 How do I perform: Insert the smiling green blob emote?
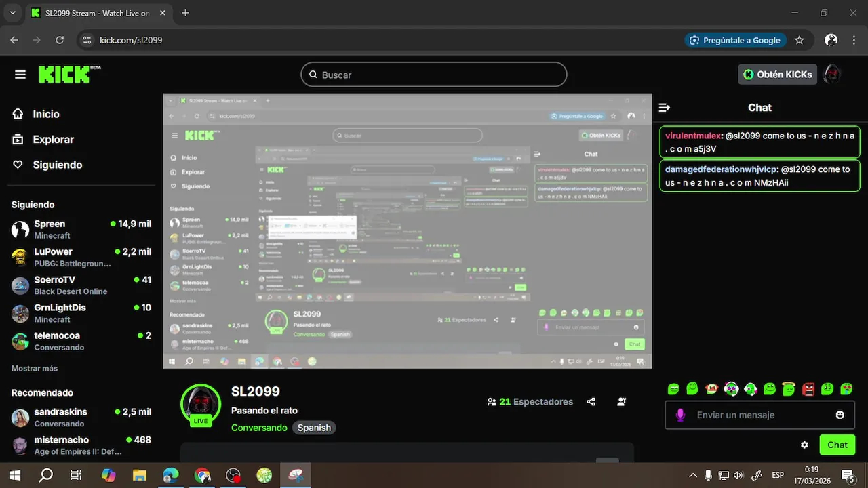pos(692,389)
